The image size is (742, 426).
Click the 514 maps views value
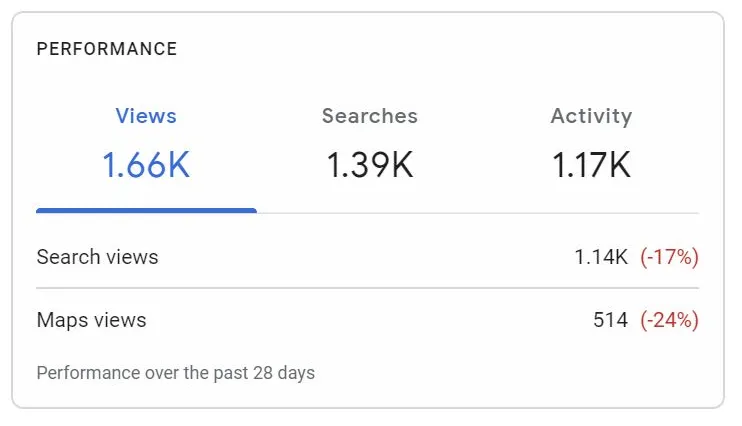610,320
